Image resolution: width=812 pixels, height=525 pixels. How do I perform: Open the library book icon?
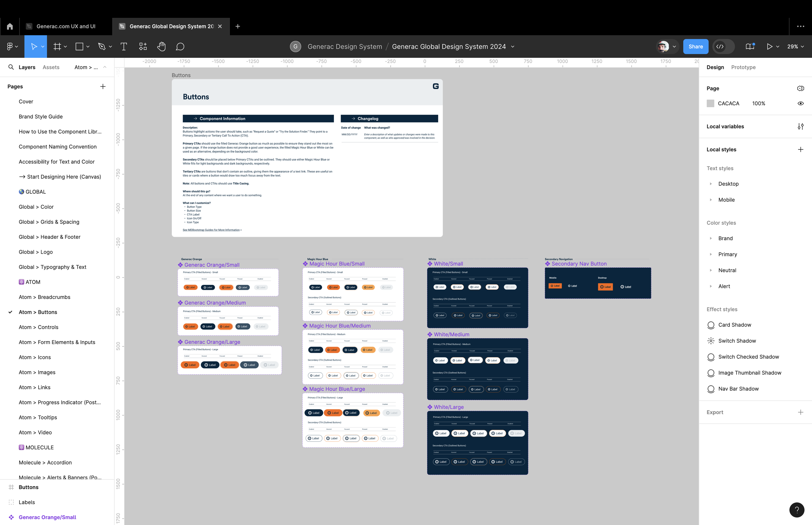point(750,46)
